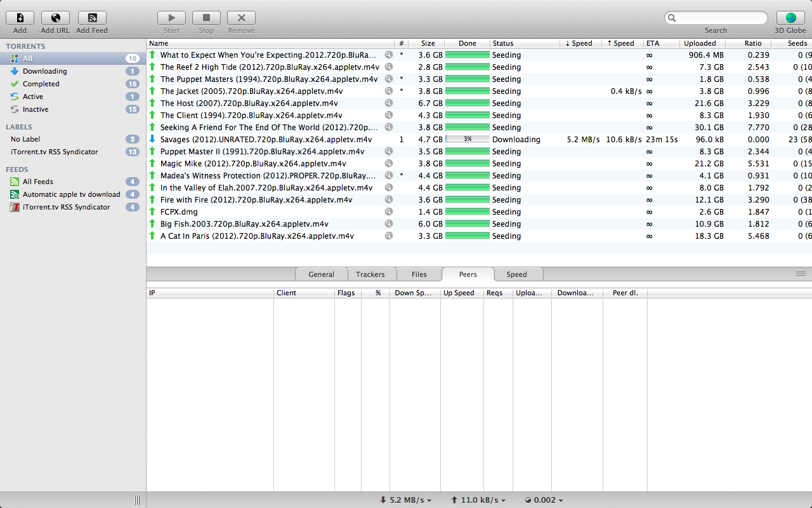Click the Add URL globe icon

[x=55, y=18]
